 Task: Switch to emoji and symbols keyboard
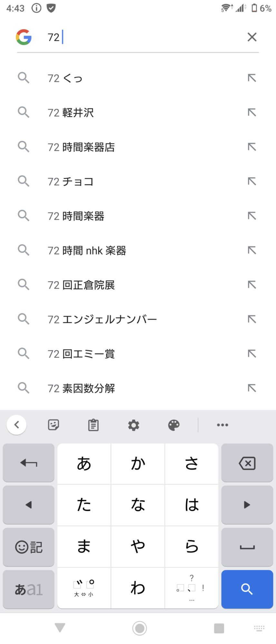pyautogui.click(x=28, y=547)
